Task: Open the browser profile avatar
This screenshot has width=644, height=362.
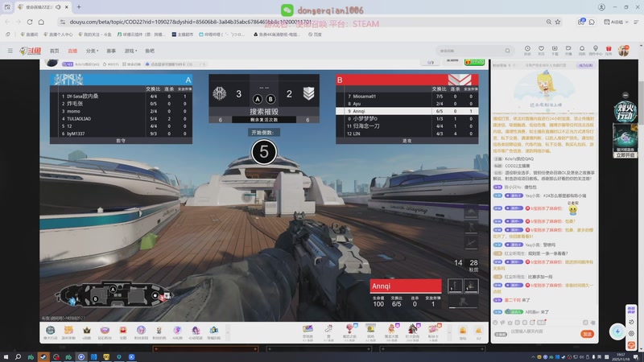Action: click(x=601, y=7)
